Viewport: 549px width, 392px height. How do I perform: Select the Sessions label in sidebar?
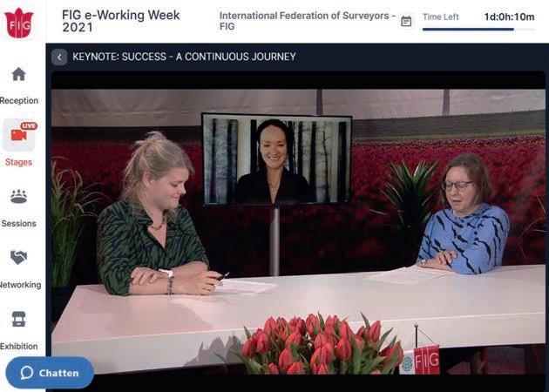(18, 223)
